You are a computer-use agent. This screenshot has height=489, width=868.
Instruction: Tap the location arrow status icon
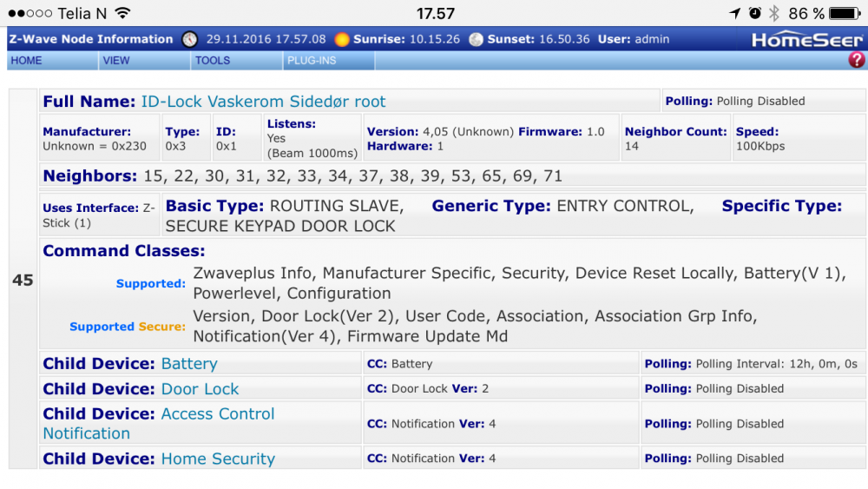[x=736, y=13]
